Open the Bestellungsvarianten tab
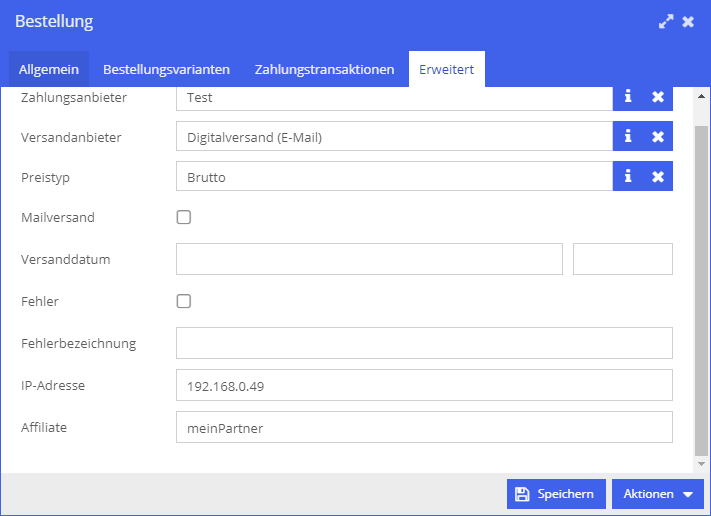711x516 pixels. (166, 69)
